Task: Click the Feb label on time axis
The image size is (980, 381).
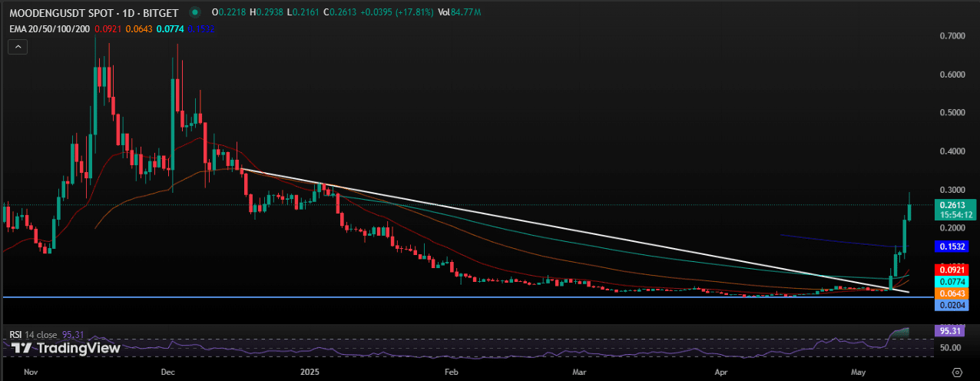Action: coord(451,372)
